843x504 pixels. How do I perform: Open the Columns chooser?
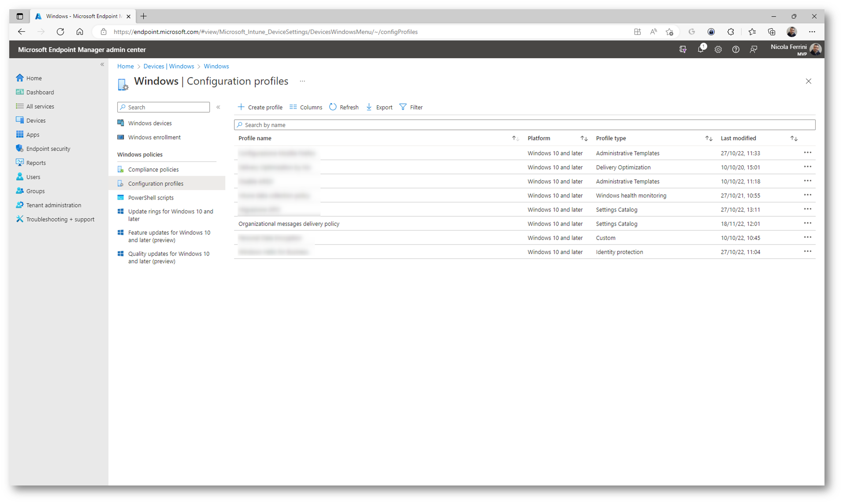[x=306, y=107]
